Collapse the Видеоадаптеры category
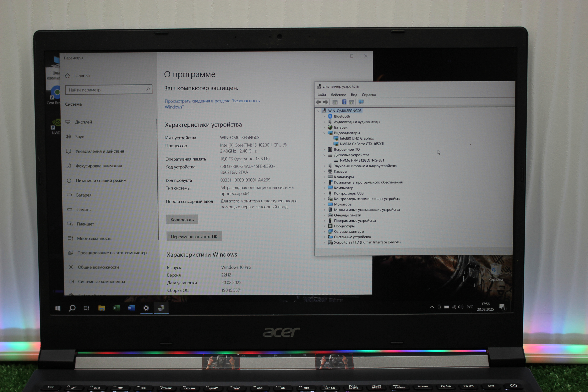This screenshot has width=588, height=392. point(324,133)
